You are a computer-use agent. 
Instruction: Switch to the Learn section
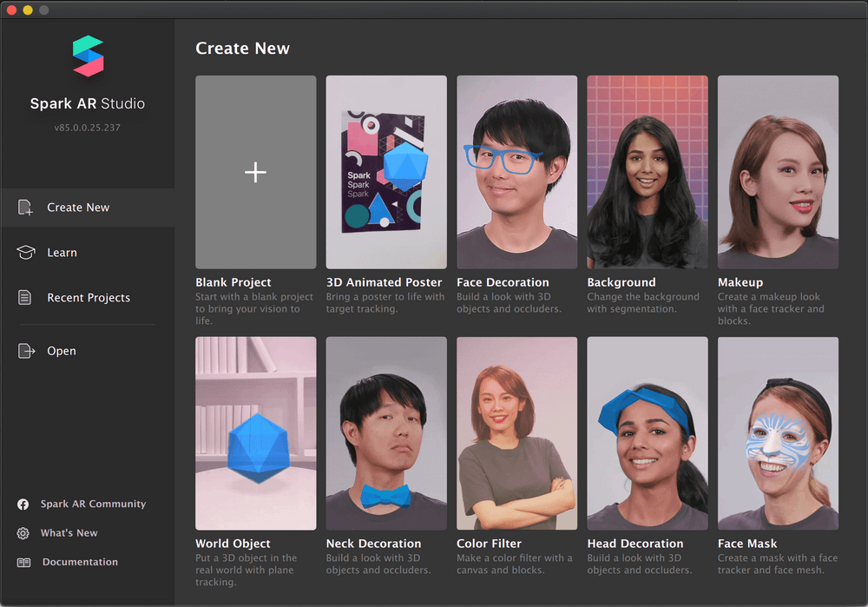[x=62, y=252]
